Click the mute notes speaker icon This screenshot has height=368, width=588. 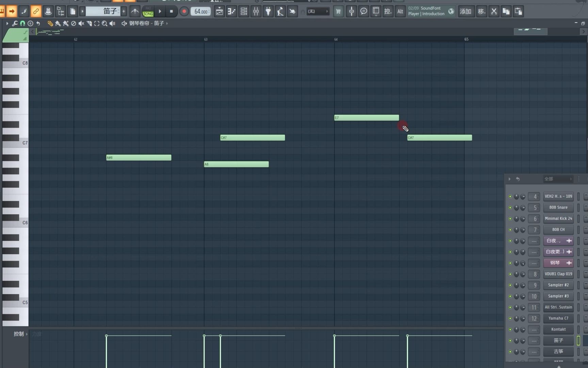pos(81,24)
